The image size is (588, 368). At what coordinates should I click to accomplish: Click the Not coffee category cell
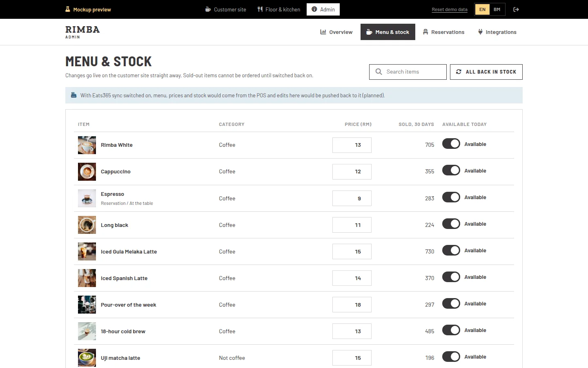point(232,358)
